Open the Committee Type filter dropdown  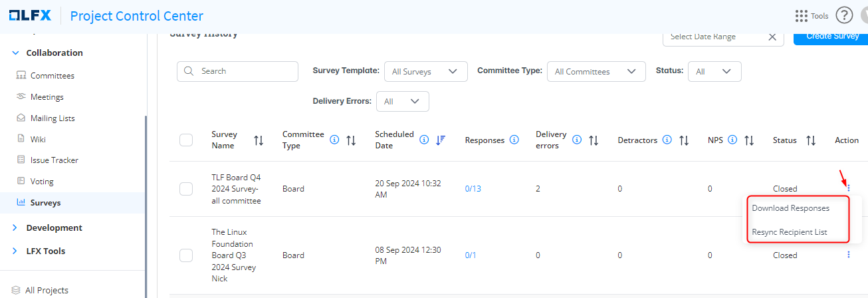point(596,71)
